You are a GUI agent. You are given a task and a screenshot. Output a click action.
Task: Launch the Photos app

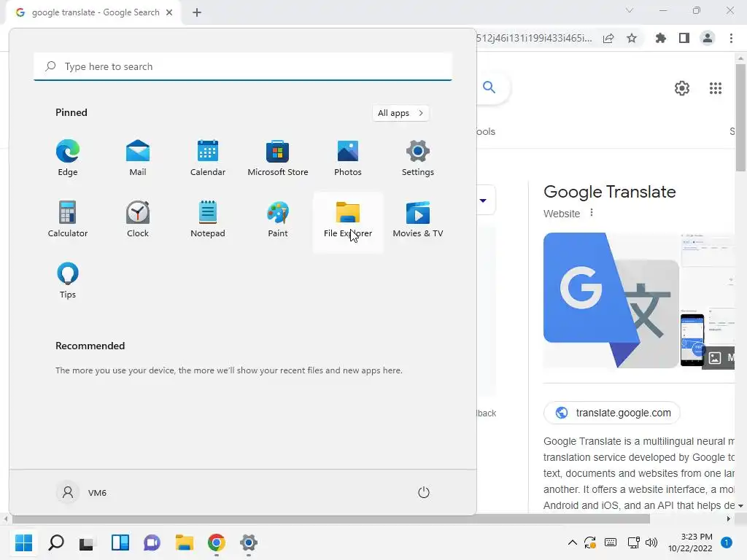click(x=348, y=158)
